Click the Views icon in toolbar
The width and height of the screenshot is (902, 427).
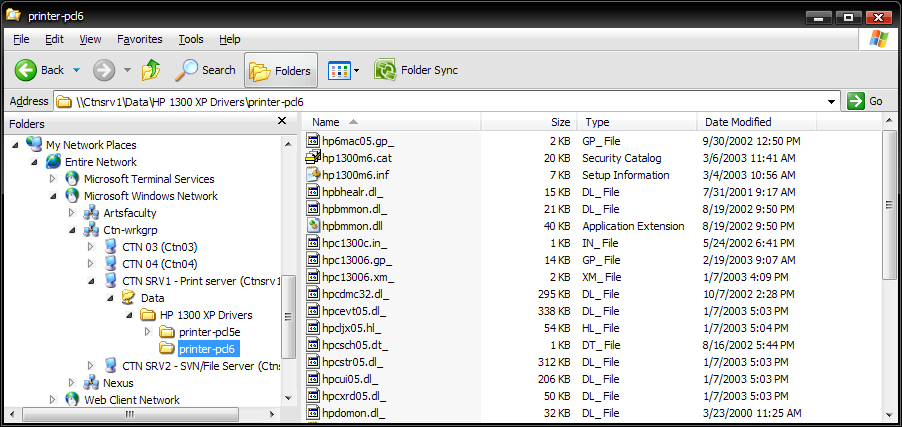[x=339, y=71]
